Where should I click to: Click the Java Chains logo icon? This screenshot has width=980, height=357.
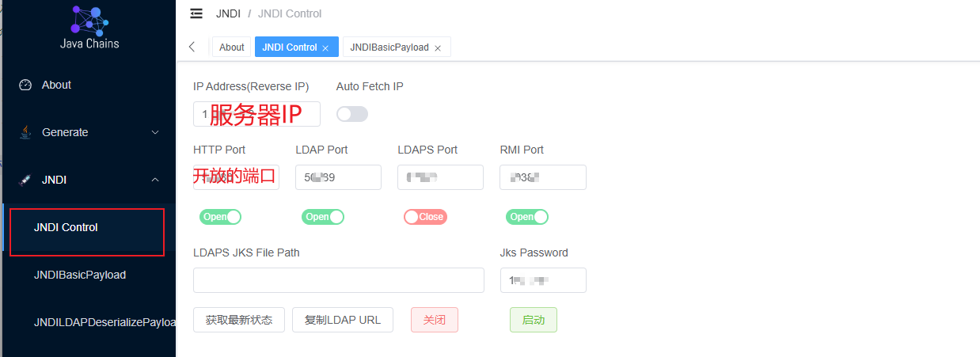pyautogui.click(x=89, y=20)
